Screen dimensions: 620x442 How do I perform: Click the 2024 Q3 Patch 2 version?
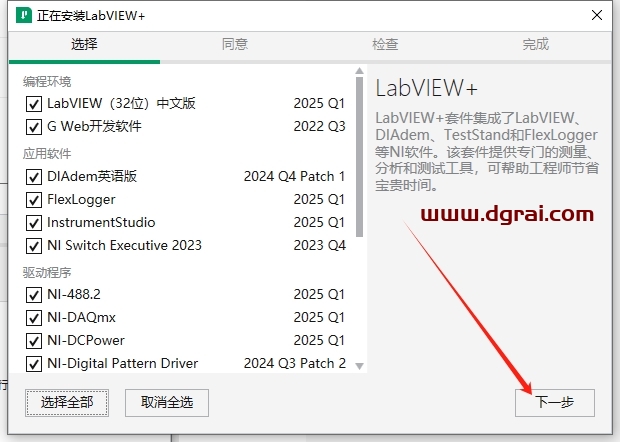coord(295,363)
